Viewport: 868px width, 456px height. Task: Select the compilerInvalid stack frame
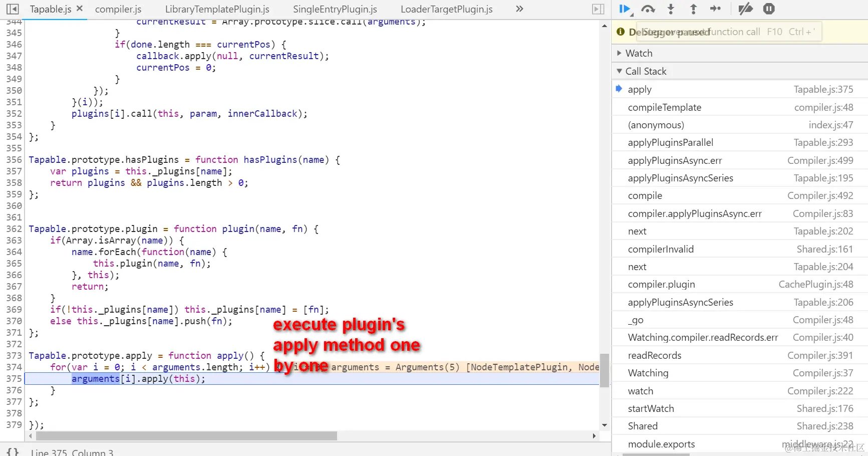coord(739,249)
